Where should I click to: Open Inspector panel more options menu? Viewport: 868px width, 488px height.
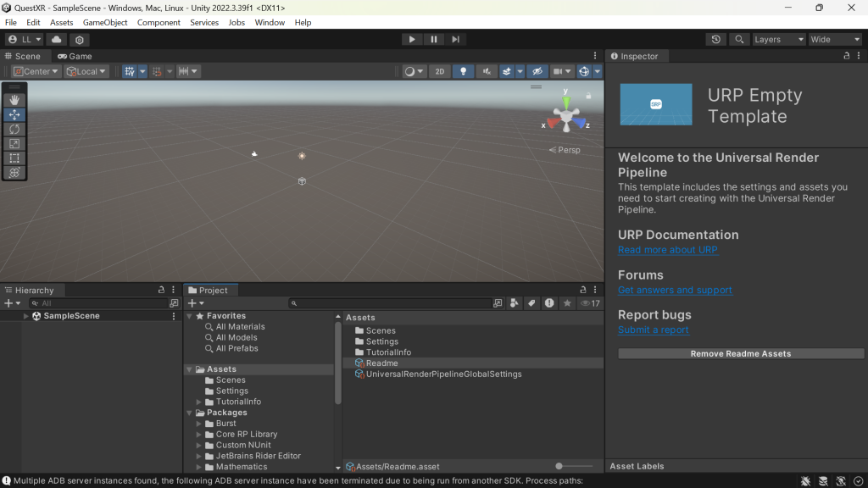click(x=859, y=56)
